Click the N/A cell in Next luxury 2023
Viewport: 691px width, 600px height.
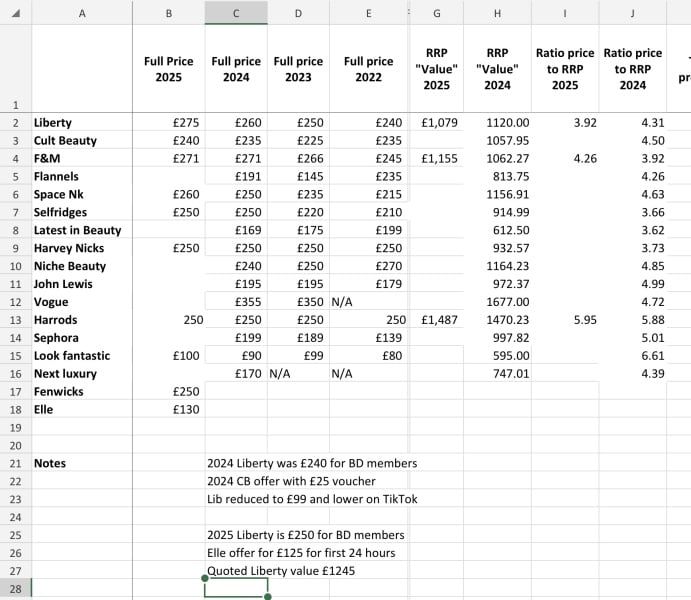coord(298,374)
